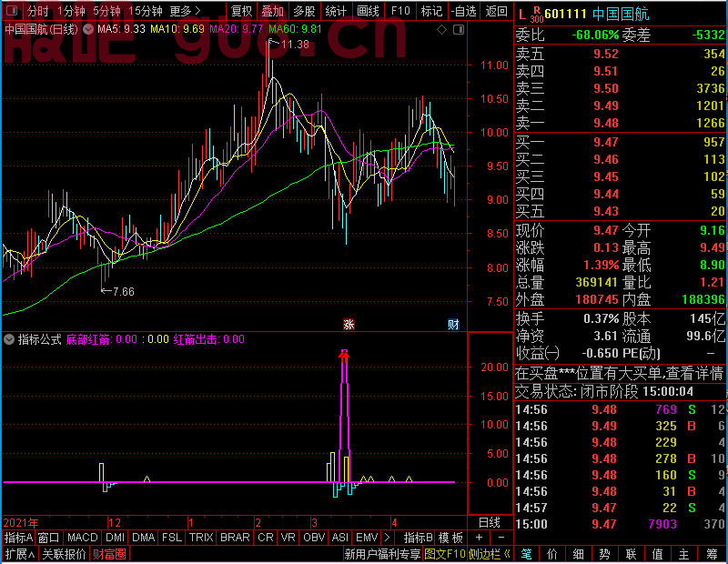This screenshot has height=564, width=728.
Task: Switch to the 分时 intraday view
Action: 37,11
